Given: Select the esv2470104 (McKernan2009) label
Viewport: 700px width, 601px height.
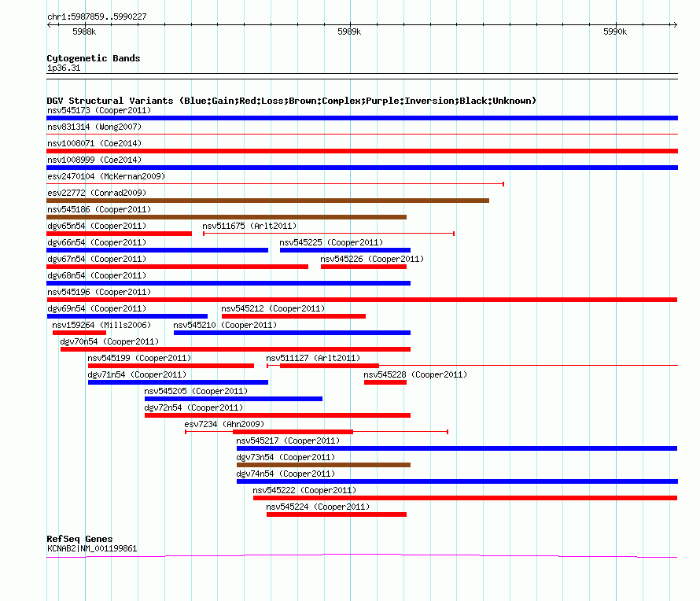Looking at the screenshot, I should pos(106,176).
